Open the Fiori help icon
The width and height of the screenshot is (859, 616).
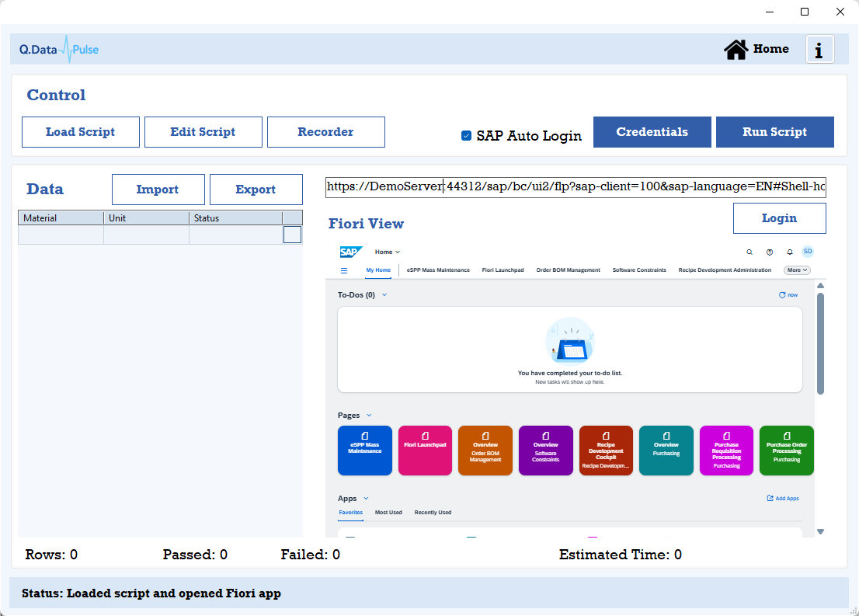click(770, 252)
